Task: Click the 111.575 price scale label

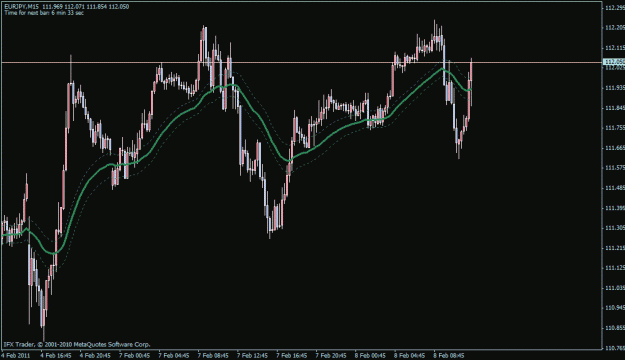Action: pyautogui.click(x=615, y=168)
